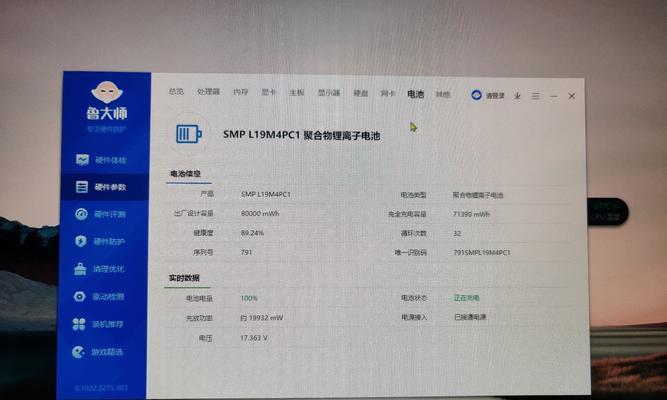
Task: Click the 电池信息 section heading
Action: coord(185,174)
